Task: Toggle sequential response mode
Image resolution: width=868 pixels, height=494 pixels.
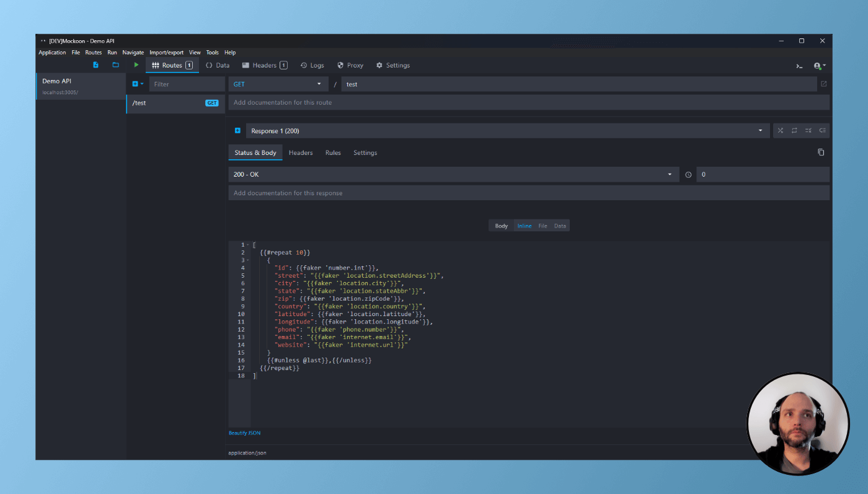Action: 794,131
